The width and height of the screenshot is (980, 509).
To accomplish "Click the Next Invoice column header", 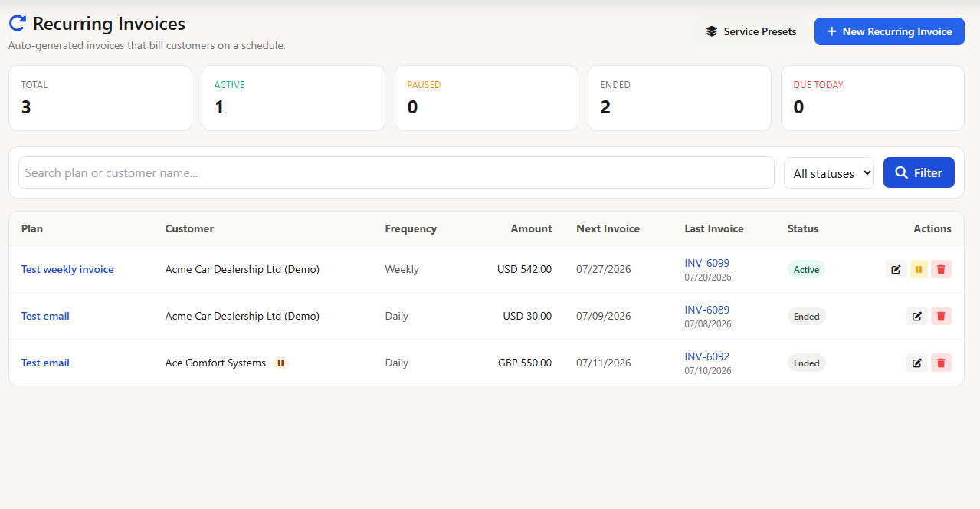I will tap(608, 228).
